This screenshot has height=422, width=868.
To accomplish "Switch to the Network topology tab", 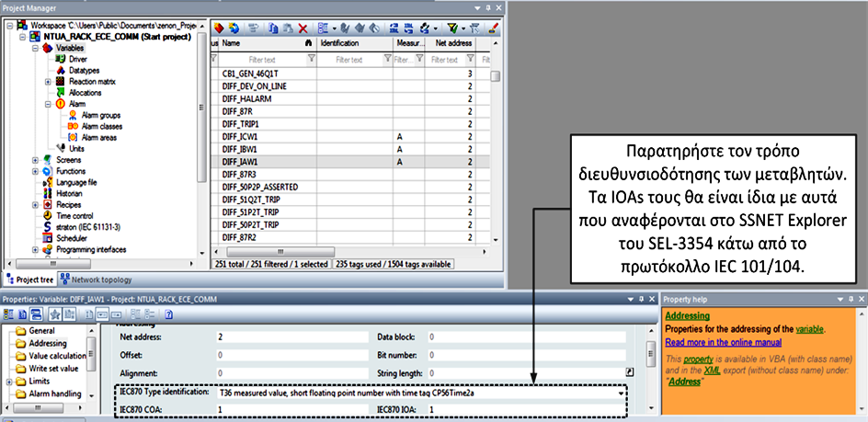I will point(97,279).
